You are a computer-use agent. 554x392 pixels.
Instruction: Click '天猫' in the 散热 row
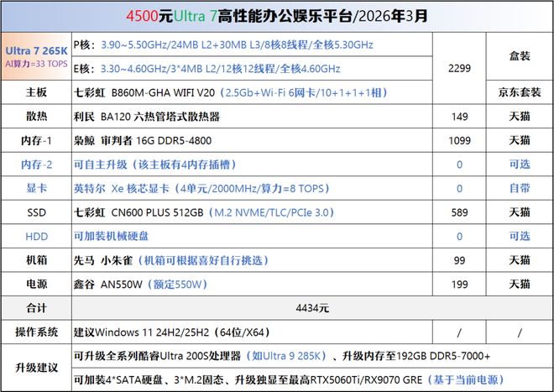pos(520,117)
